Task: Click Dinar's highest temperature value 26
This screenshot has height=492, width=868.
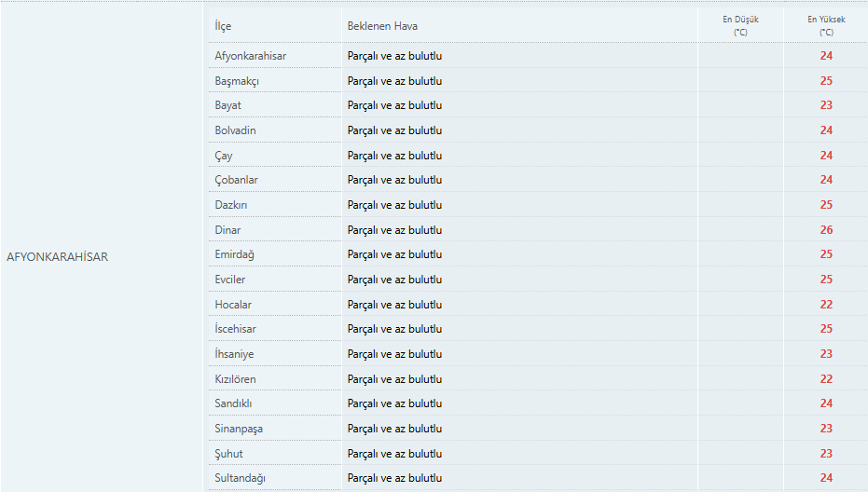Action: (826, 229)
